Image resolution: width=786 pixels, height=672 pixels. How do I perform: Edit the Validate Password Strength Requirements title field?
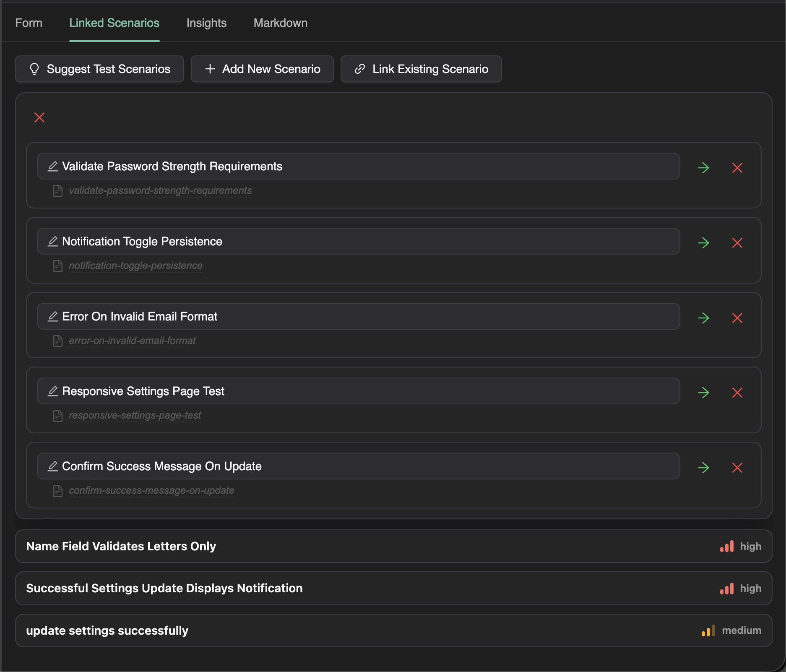point(359,166)
